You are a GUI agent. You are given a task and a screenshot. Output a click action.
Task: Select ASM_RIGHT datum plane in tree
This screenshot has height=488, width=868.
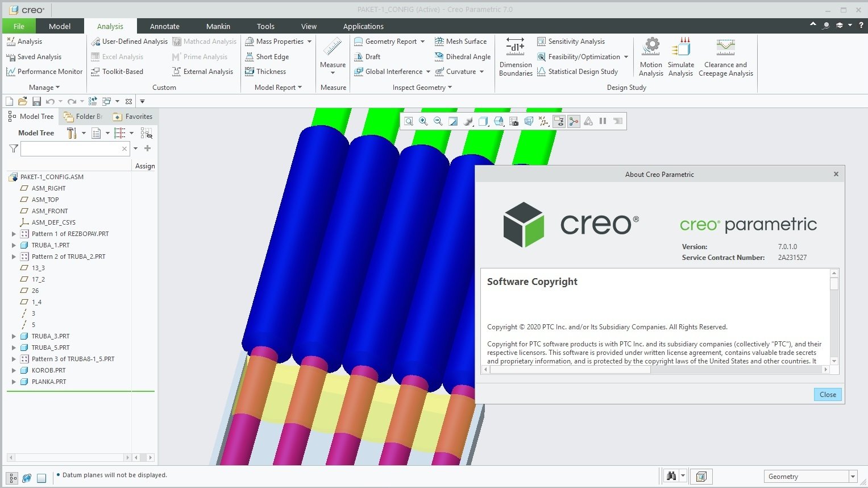pyautogui.click(x=48, y=188)
